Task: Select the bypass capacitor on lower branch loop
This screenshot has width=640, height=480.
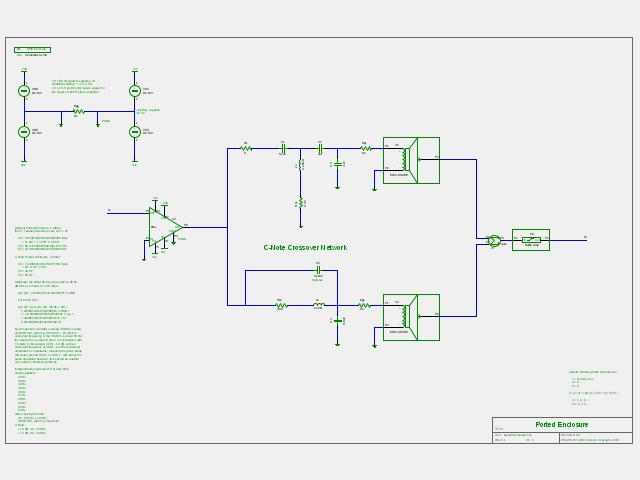Action: pos(318,270)
